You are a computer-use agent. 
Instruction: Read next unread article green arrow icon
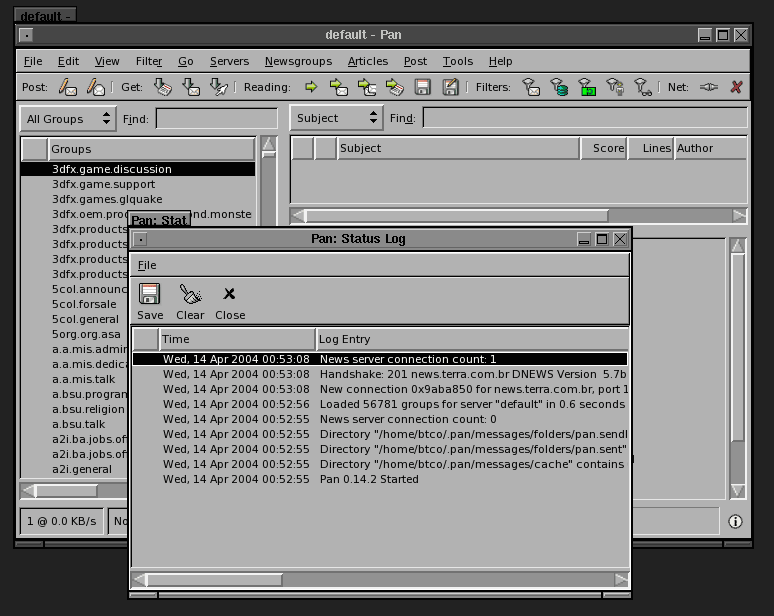click(311, 87)
